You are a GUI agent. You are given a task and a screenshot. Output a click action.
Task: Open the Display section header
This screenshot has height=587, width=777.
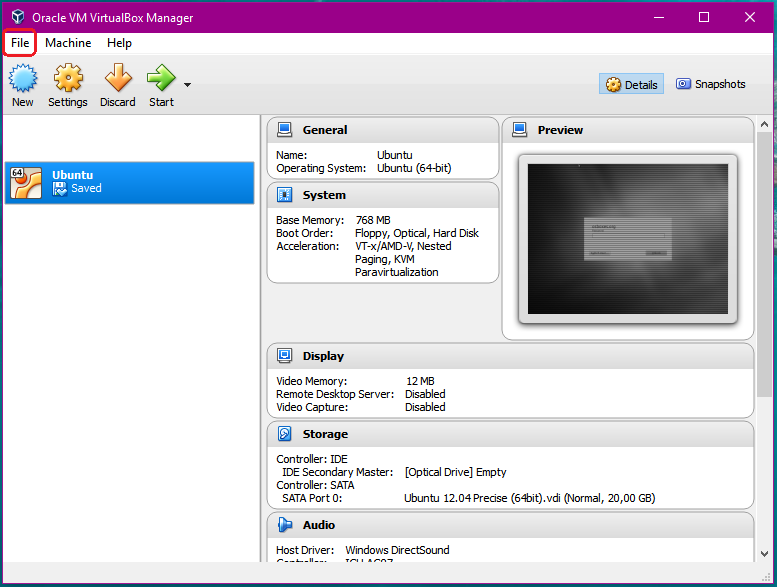(510, 356)
